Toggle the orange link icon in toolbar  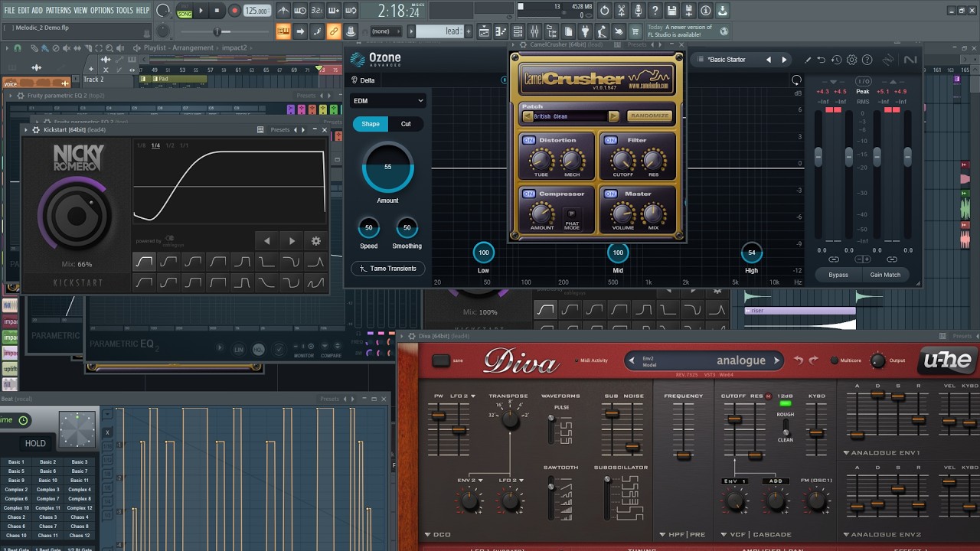click(334, 31)
